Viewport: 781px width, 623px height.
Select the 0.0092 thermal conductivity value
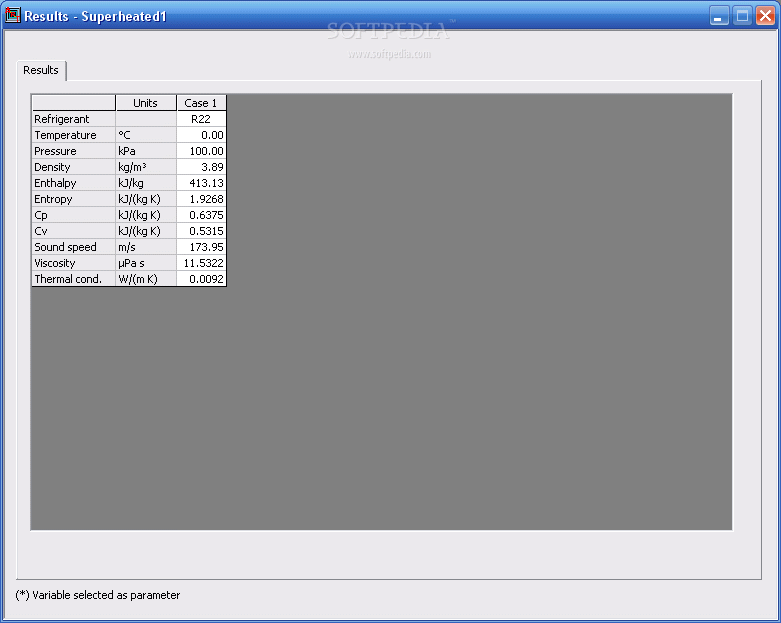pyautogui.click(x=201, y=278)
